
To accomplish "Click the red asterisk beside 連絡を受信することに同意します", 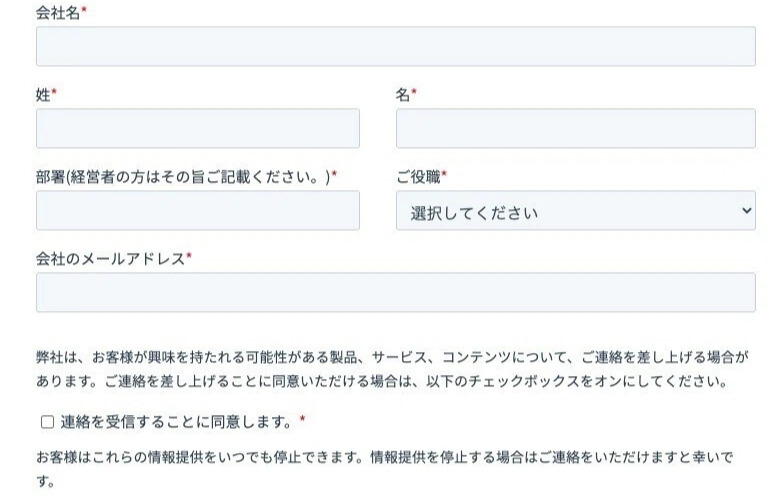I will coord(302,419).
